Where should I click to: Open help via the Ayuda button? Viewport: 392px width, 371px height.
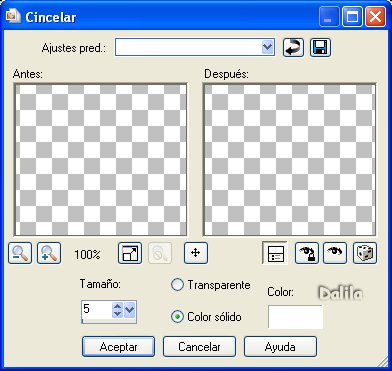tap(280, 347)
